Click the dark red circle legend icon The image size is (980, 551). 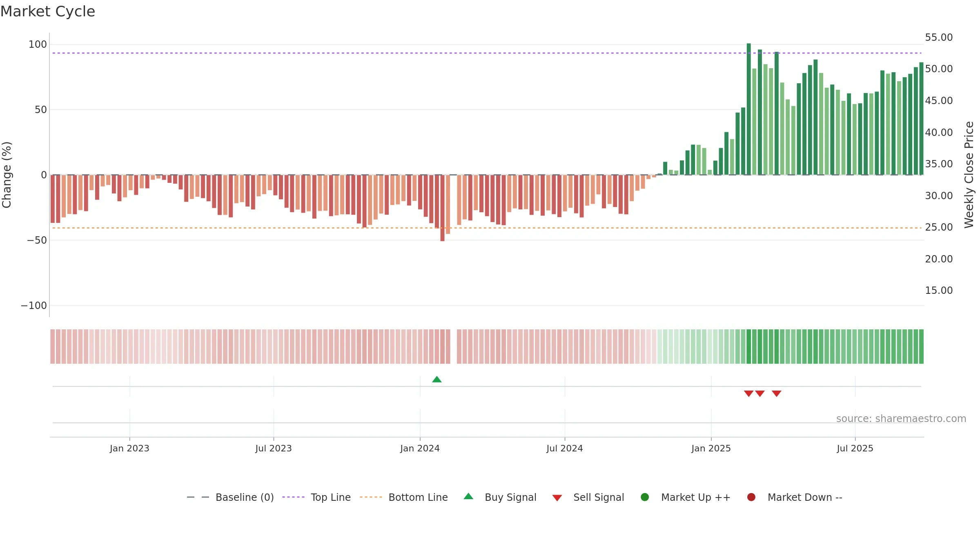click(751, 497)
